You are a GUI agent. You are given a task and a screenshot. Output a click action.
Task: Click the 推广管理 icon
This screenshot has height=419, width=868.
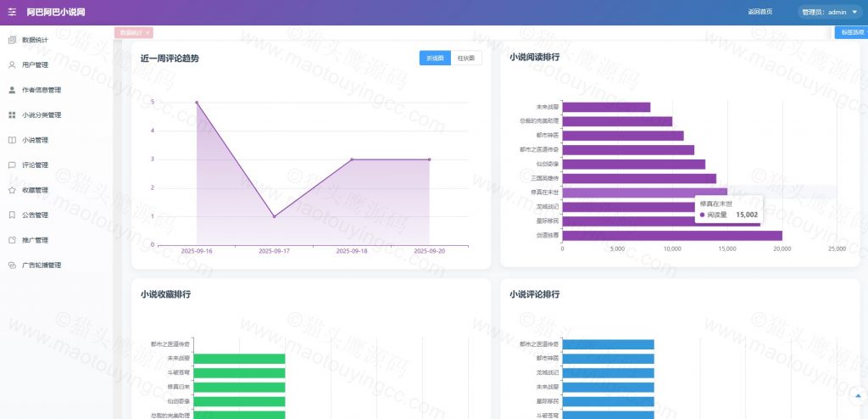pyautogui.click(x=12, y=240)
